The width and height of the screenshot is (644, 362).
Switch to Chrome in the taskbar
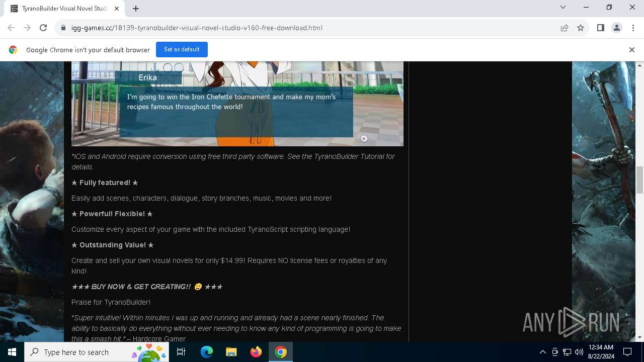pyautogui.click(x=281, y=352)
